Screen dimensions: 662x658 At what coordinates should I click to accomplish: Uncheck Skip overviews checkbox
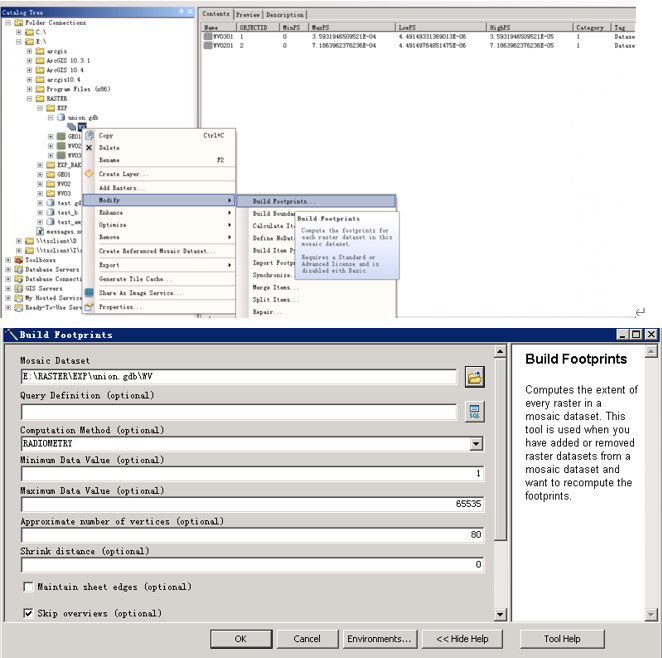tap(28, 613)
